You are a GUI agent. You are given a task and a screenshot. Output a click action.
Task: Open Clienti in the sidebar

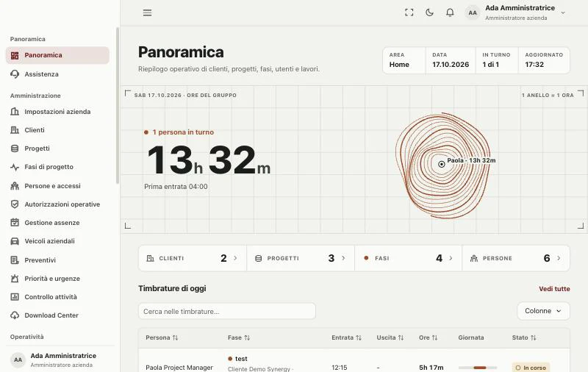pos(57,130)
